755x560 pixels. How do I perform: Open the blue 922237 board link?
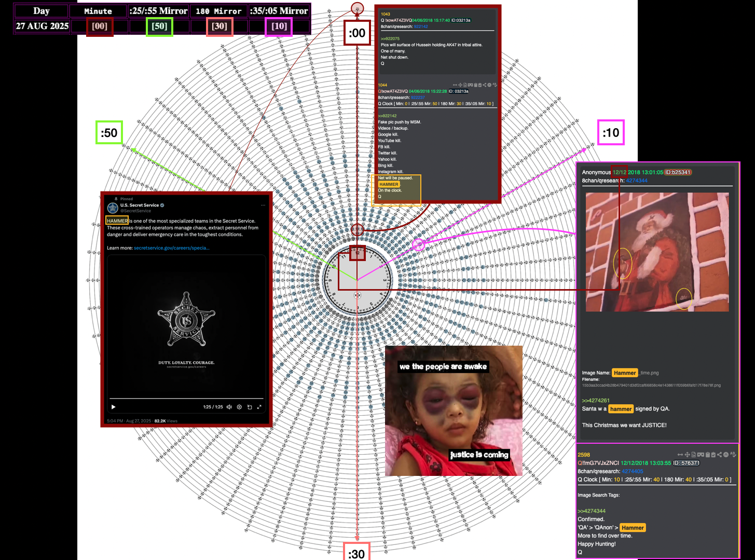pyautogui.click(x=418, y=98)
